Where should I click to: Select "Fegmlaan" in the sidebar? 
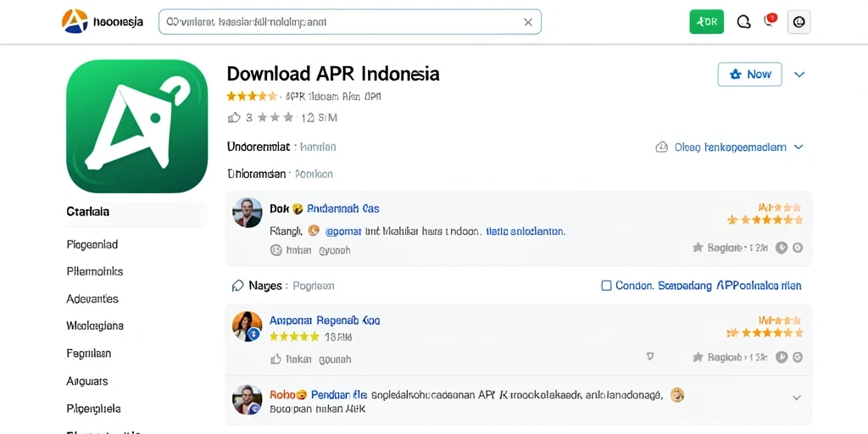tap(88, 353)
